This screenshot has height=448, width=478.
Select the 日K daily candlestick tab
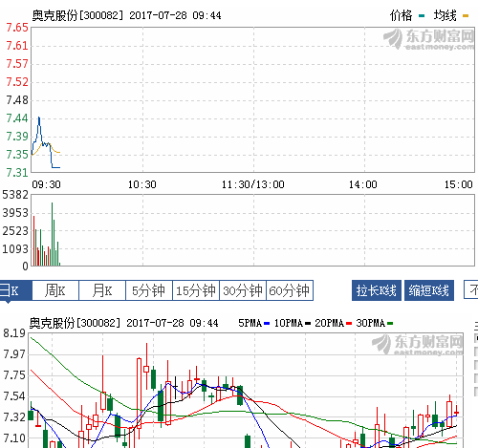pyautogui.click(x=15, y=290)
